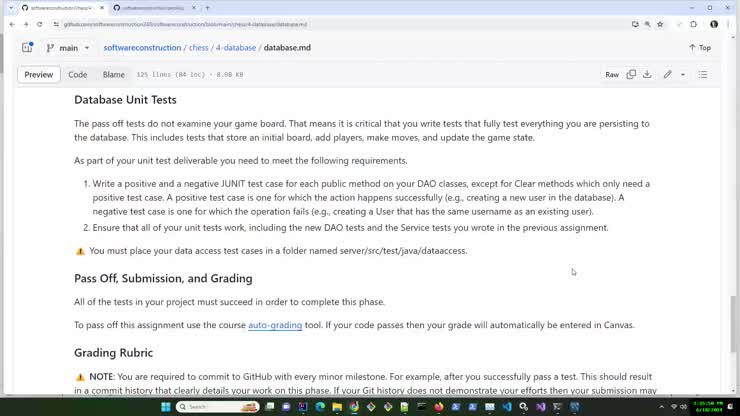Image resolution: width=740 pixels, height=416 pixels.
Task: Open File Explorer from taskbar
Action: tap(337, 407)
